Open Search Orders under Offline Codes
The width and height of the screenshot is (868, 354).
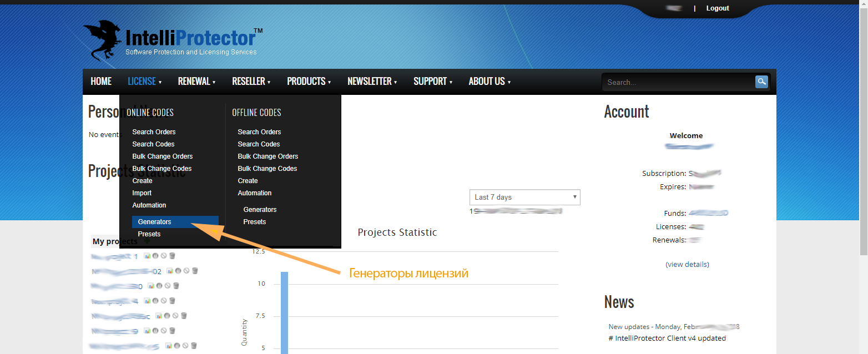click(x=259, y=132)
